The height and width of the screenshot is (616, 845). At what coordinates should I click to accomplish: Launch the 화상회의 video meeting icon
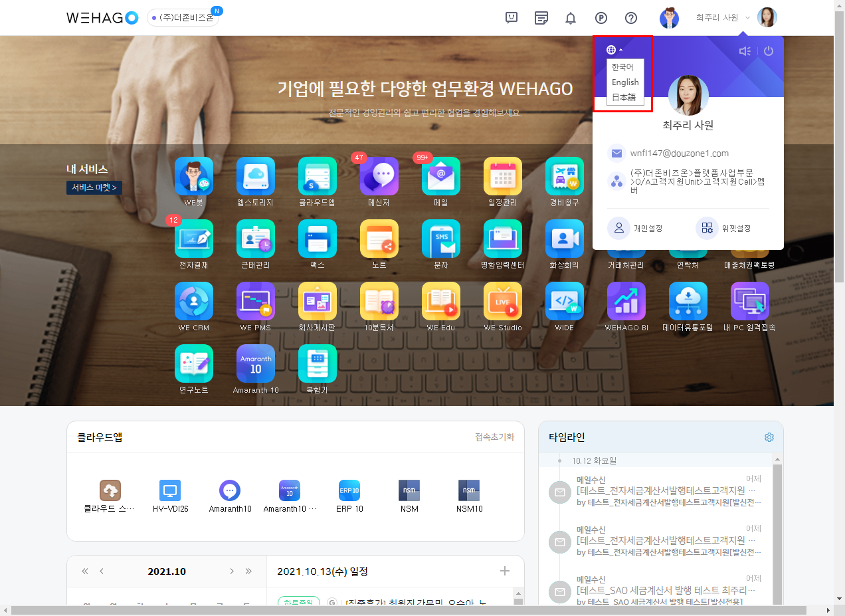pyautogui.click(x=564, y=239)
